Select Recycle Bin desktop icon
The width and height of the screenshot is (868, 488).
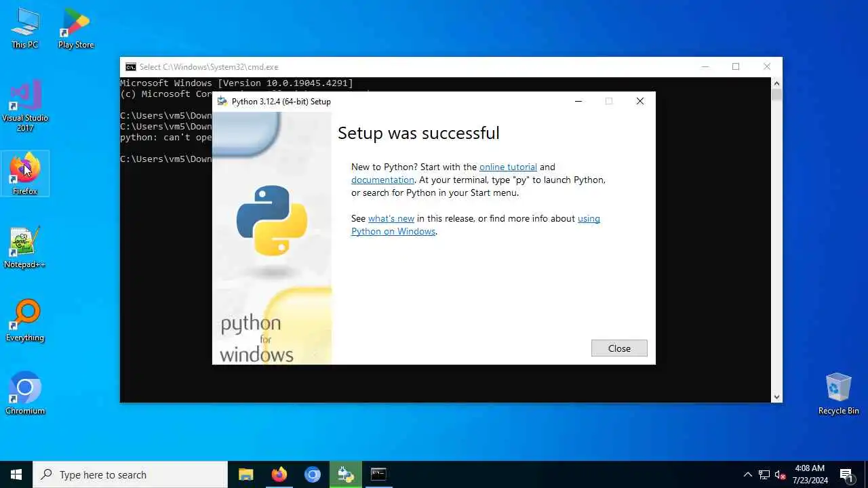point(838,394)
